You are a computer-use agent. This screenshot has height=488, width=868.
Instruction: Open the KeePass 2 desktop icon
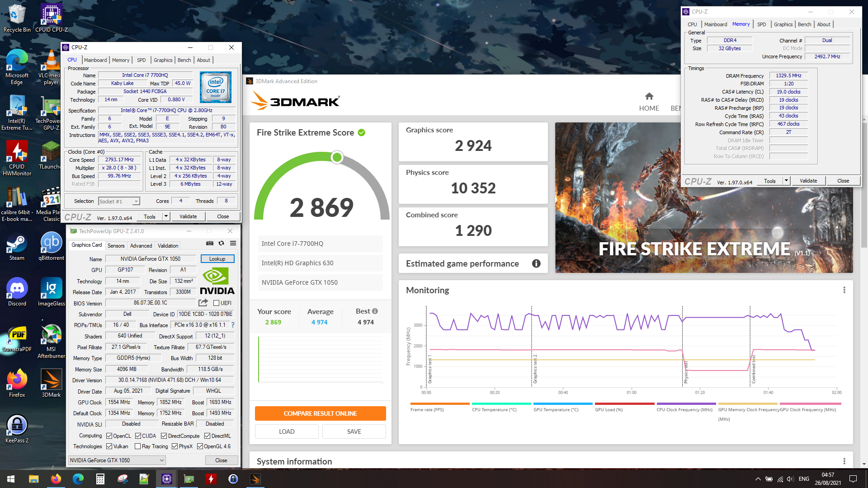pyautogui.click(x=17, y=429)
